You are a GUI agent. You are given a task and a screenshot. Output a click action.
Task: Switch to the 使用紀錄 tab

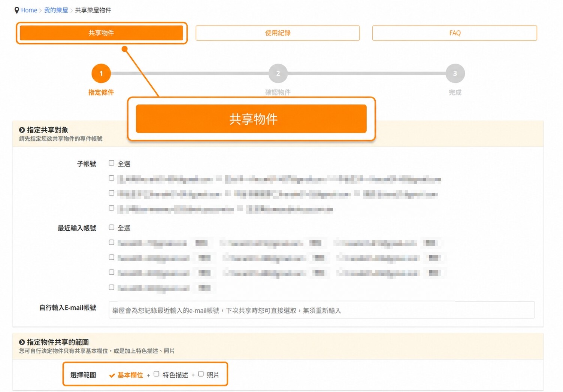[x=278, y=33]
